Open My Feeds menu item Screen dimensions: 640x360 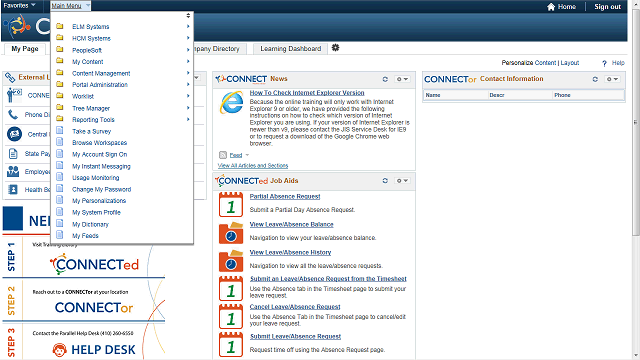point(85,236)
